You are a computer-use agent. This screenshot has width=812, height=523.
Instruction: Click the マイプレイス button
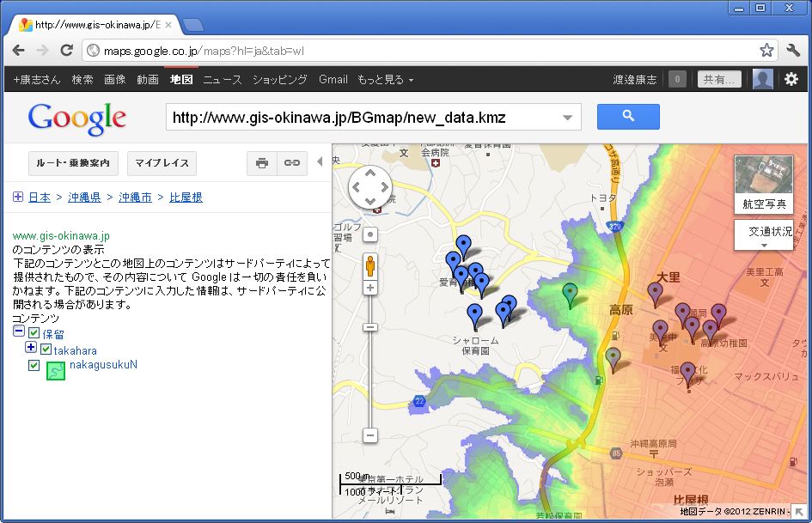point(162,163)
